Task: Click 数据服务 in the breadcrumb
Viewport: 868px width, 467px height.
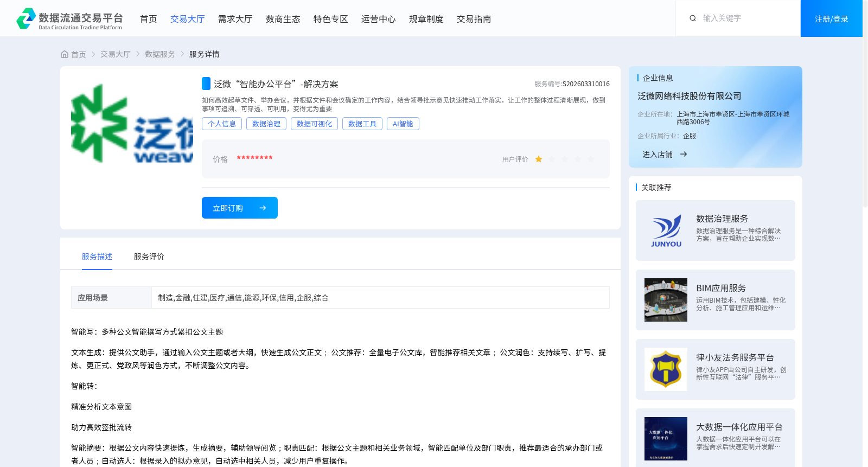Action: tap(160, 54)
